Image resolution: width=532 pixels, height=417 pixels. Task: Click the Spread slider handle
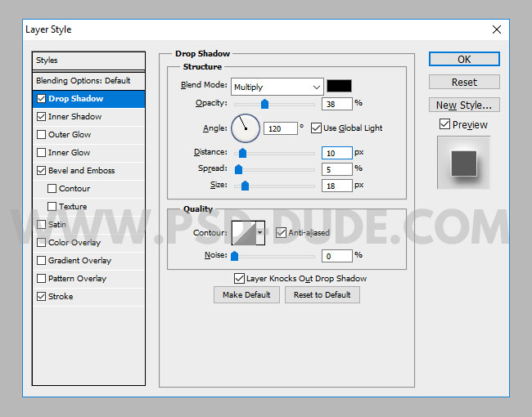pos(238,169)
